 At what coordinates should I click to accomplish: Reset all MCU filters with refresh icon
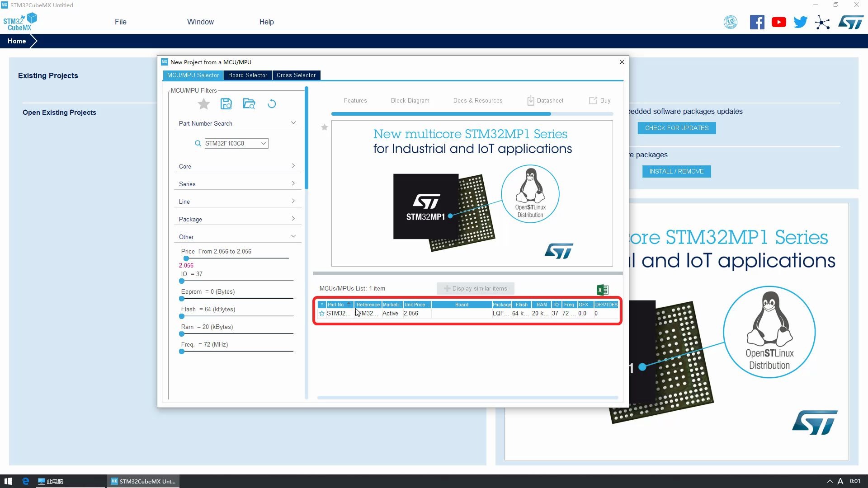coord(272,104)
